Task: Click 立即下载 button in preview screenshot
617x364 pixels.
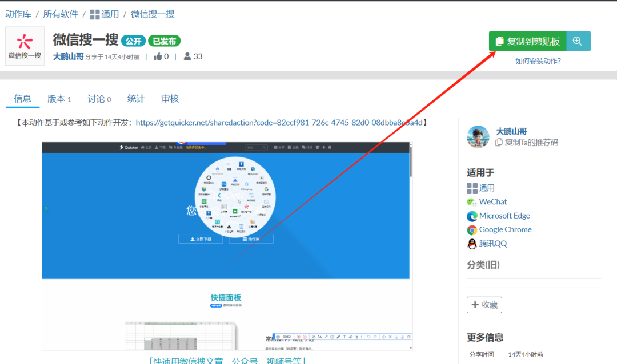Action: (201, 239)
